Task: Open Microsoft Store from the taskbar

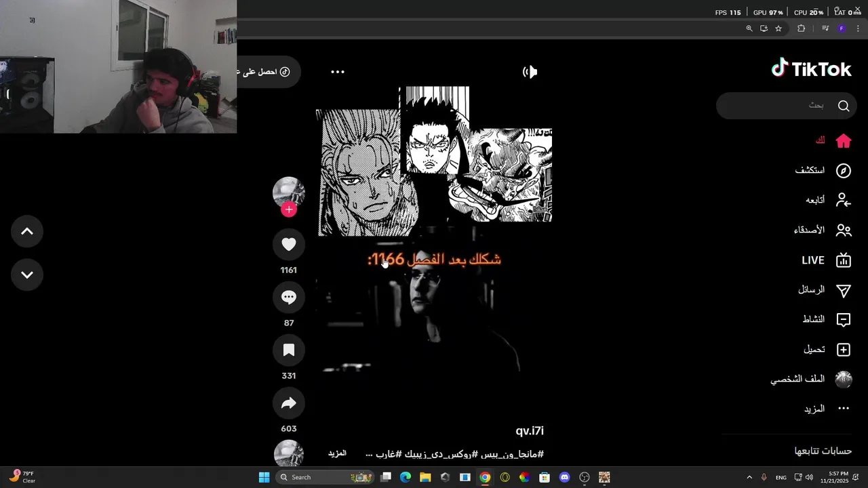Action: tap(545, 477)
